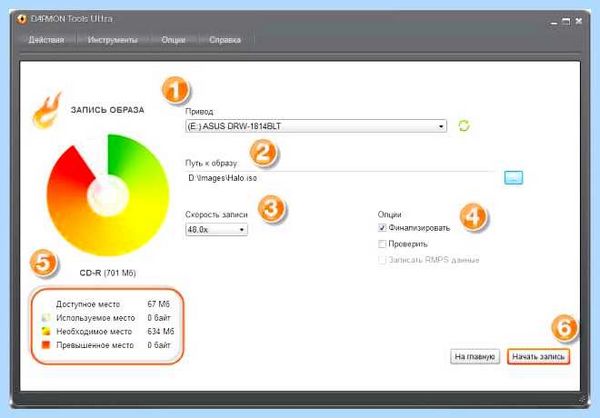Click the disc usage pie chart
The image size is (600, 418).
pyautogui.click(x=108, y=195)
